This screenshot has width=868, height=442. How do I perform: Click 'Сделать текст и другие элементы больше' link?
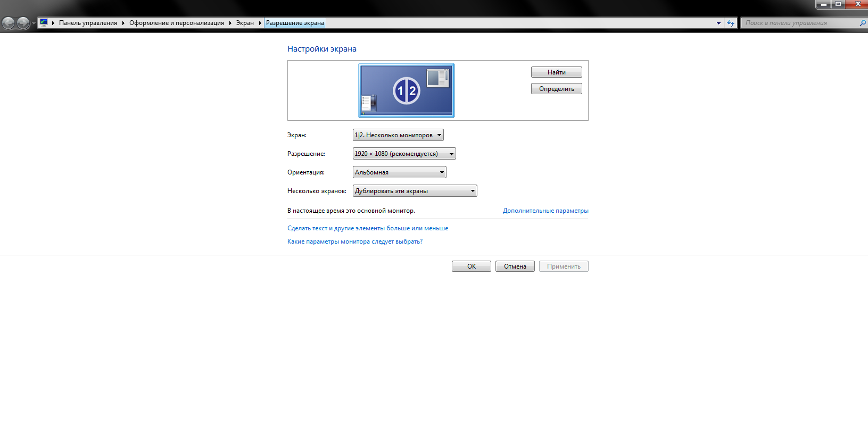(x=367, y=228)
